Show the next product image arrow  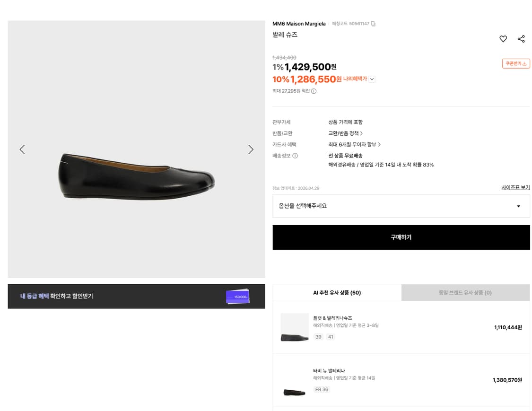tap(251, 149)
